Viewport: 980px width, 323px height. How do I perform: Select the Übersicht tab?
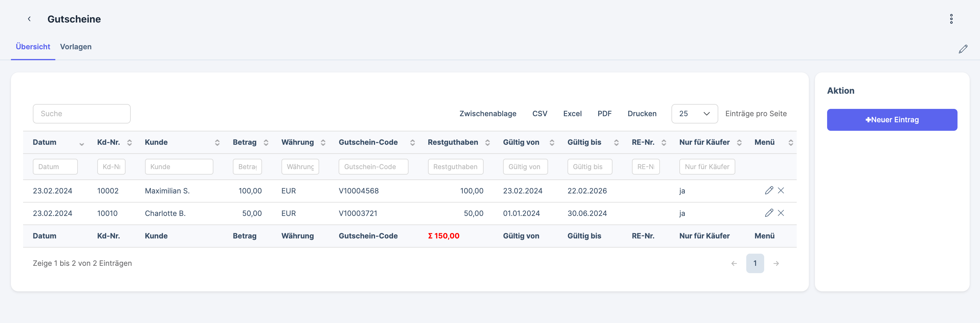coord(33,47)
